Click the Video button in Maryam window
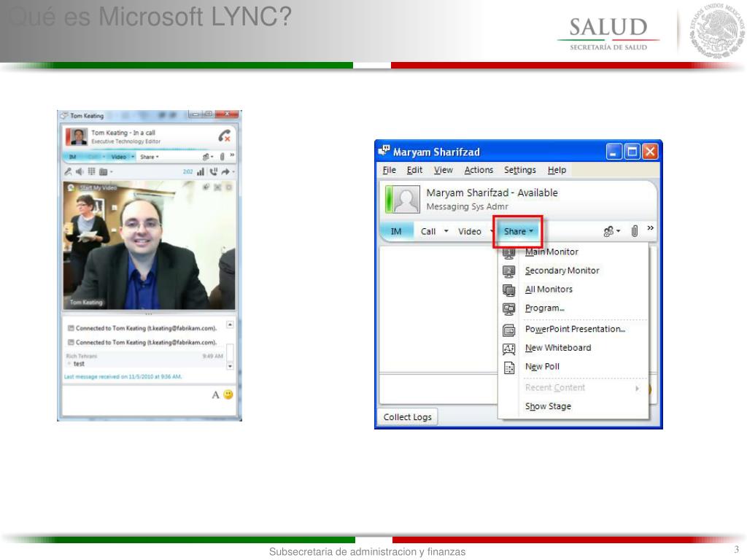Viewport: 747px width, 560px height. 470,231
